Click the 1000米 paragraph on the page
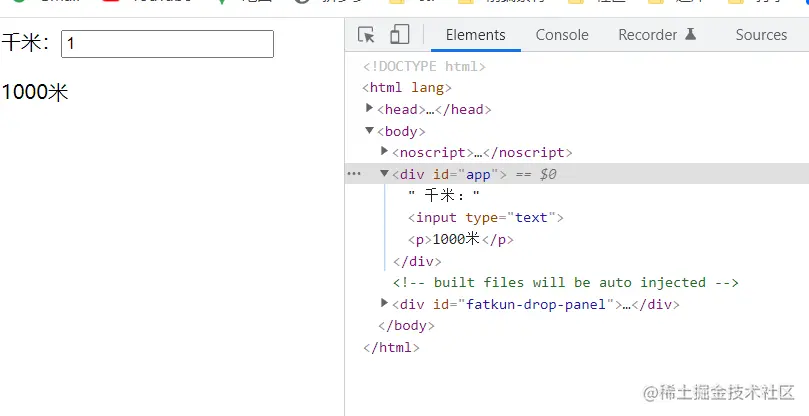 (x=35, y=93)
